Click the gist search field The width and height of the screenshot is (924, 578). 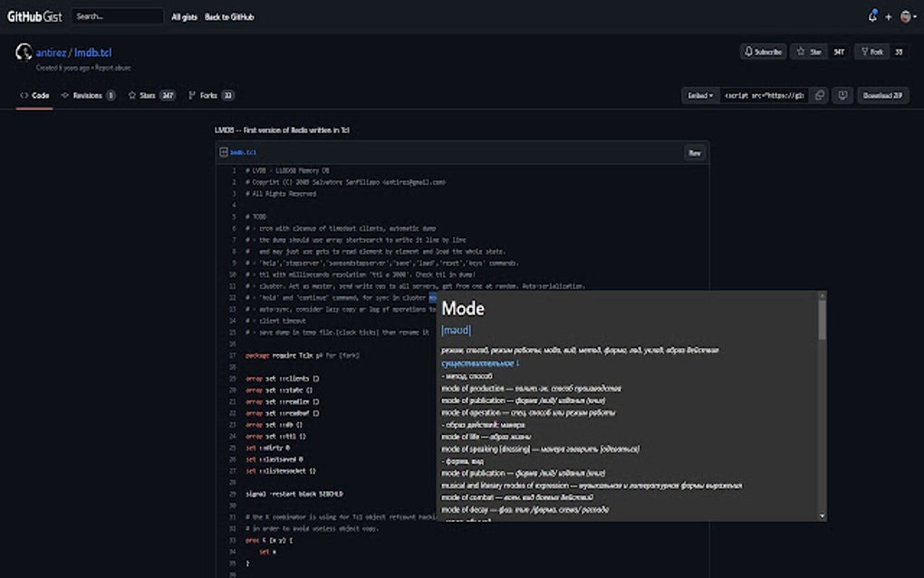coord(117,16)
